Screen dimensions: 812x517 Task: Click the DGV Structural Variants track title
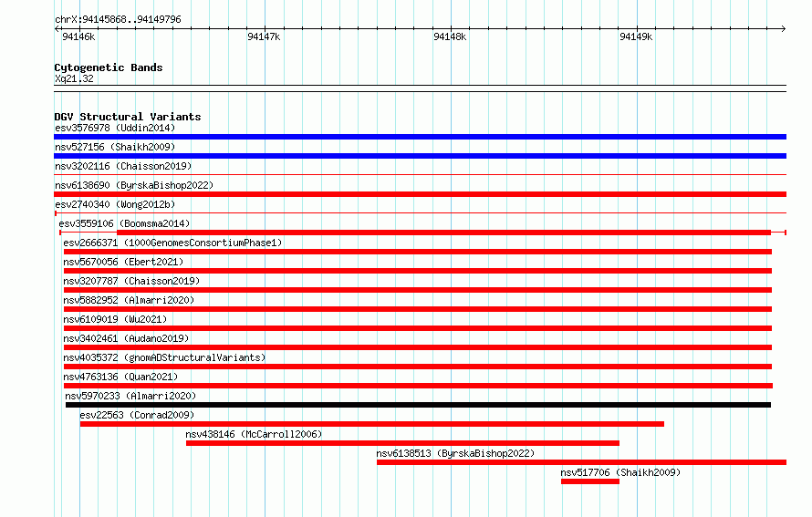coord(128,117)
